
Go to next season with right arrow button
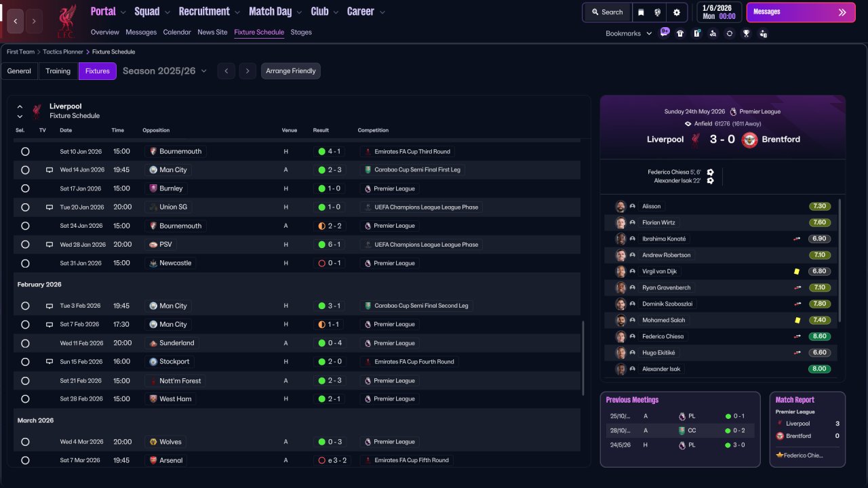248,71
